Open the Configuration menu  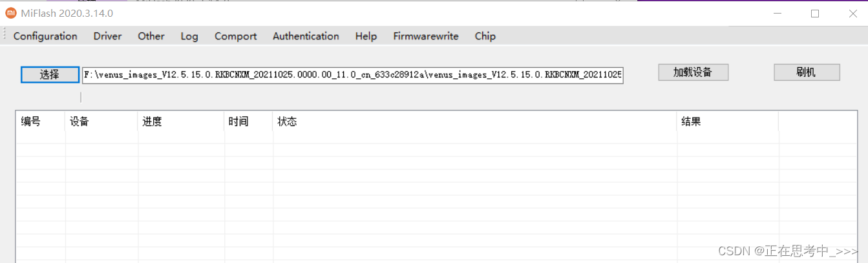45,36
